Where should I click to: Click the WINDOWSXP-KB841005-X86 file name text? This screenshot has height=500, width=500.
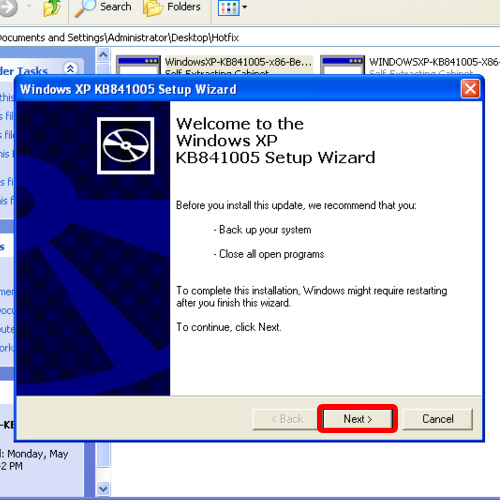(x=434, y=62)
